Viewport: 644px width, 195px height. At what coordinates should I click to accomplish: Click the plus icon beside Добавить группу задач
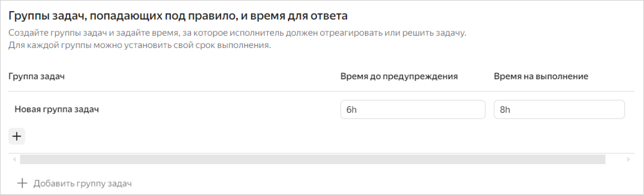point(22,183)
